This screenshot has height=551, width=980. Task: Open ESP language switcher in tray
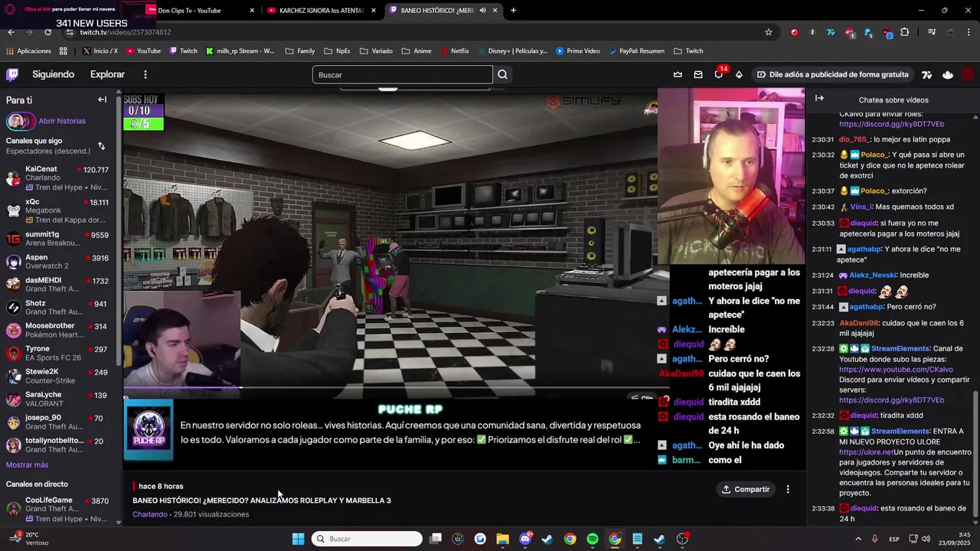[894, 539]
